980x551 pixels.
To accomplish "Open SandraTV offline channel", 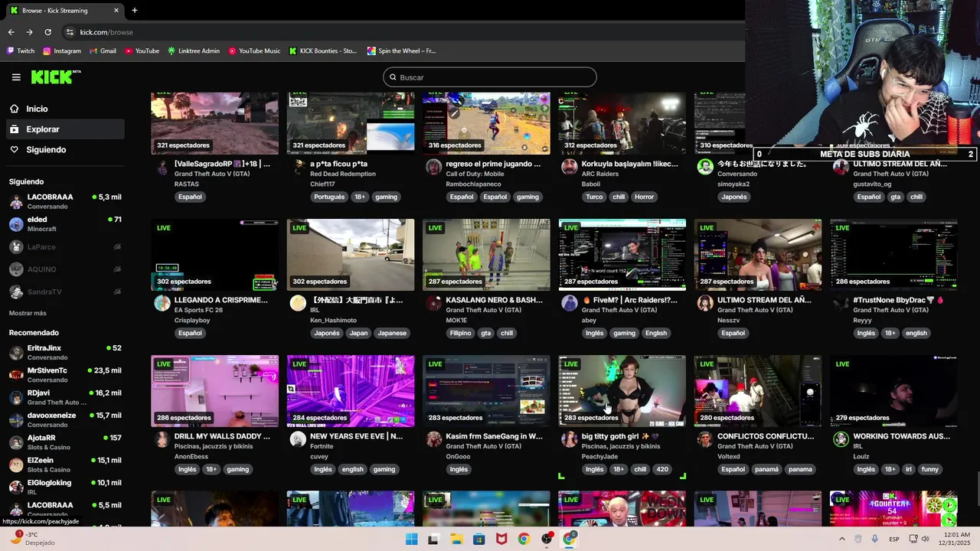I will coord(64,292).
